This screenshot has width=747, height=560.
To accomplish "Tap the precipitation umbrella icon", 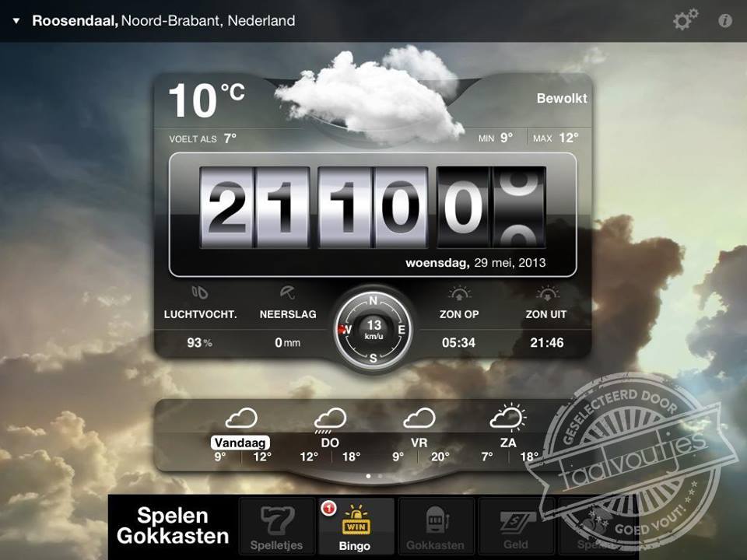I will tap(287, 293).
